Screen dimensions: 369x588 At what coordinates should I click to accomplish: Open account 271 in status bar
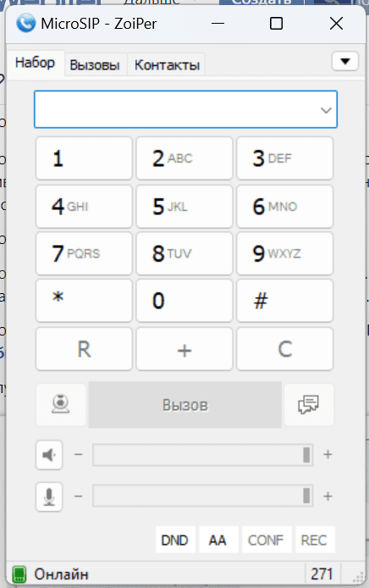[322, 574]
